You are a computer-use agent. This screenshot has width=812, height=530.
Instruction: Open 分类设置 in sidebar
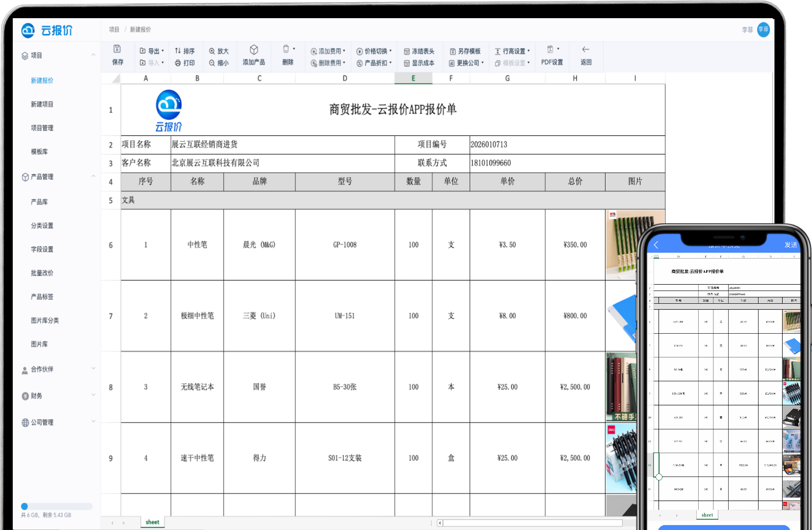coord(42,226)
